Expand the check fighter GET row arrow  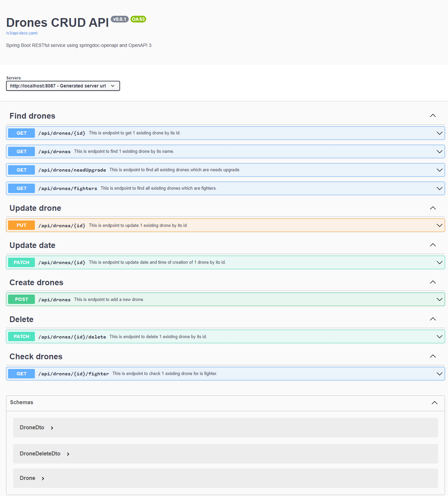pos(440,374)
